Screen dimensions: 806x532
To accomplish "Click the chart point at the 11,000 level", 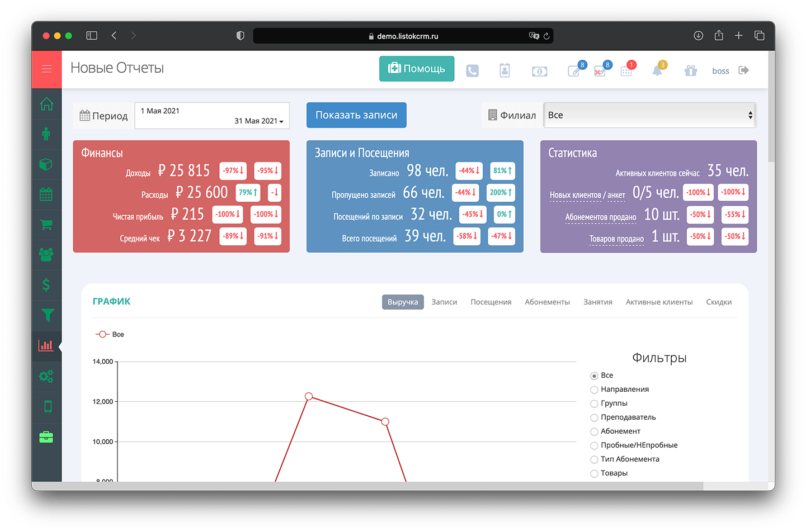I will tap(385, 421).
